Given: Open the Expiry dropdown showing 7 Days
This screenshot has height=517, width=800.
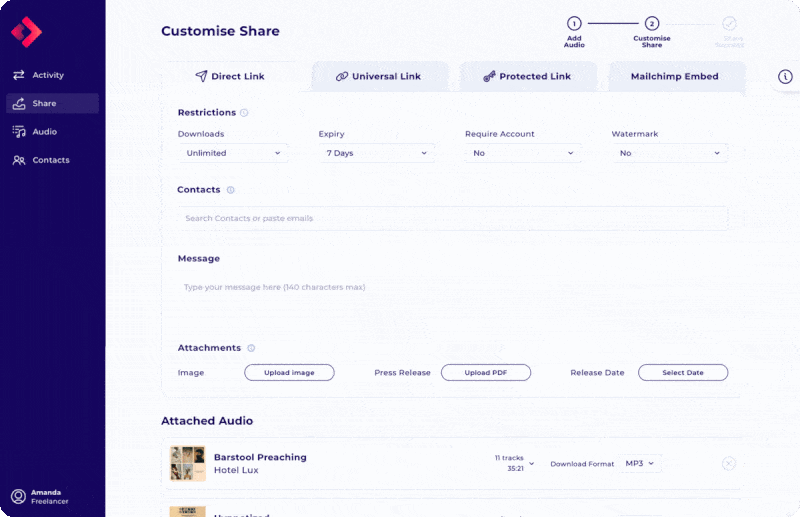Looking at the screenshot, I should coord(377,153).
